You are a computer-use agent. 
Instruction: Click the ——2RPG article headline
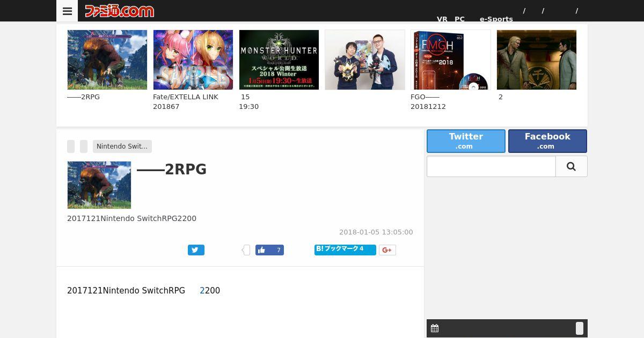172,170
